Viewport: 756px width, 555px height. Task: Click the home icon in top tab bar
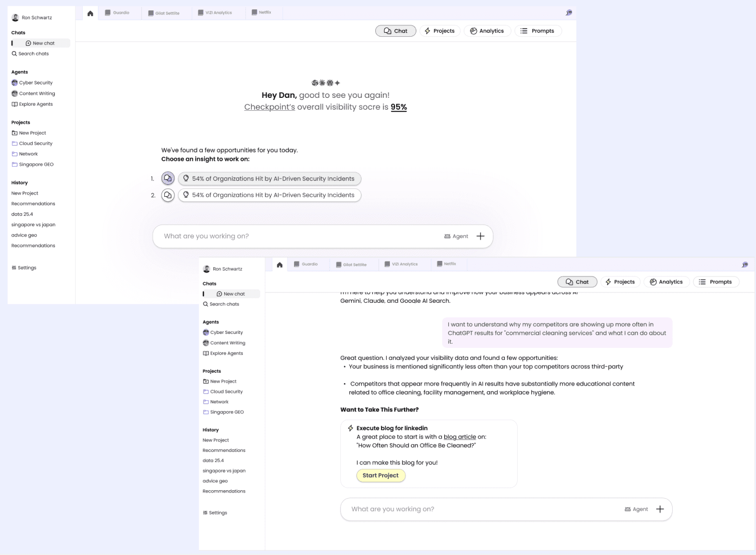(90, 13)
